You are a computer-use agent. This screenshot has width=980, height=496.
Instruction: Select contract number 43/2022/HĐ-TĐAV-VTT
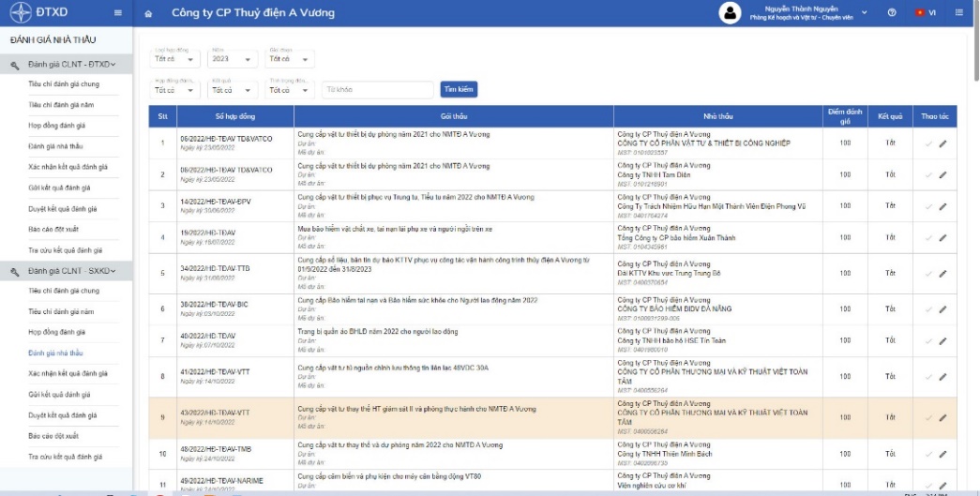click(215, 413)
